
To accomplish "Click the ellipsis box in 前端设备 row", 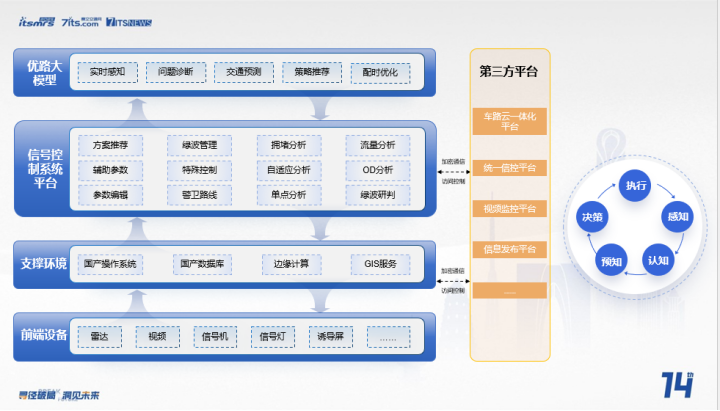I will pyautogui.click(x=388, y=337).
